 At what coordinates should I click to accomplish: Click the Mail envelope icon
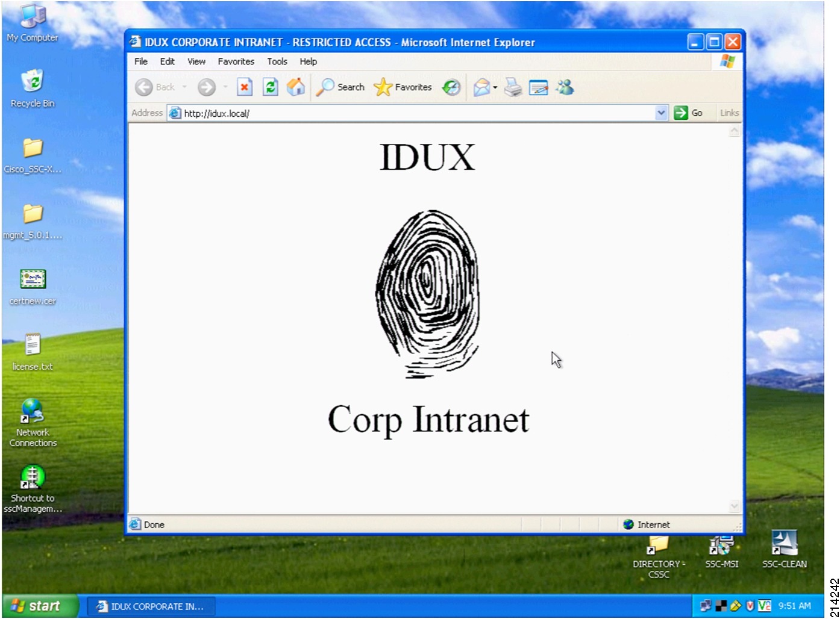click(x=481, y=87)
